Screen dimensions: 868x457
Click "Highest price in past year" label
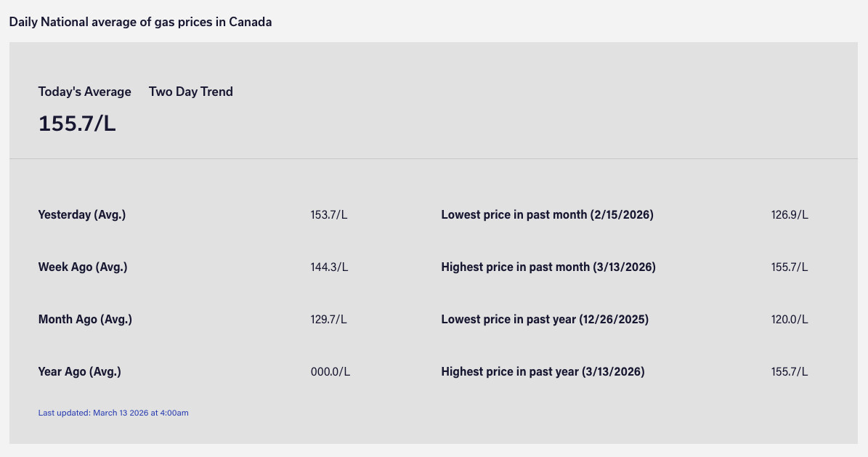(x=543, y=372)
